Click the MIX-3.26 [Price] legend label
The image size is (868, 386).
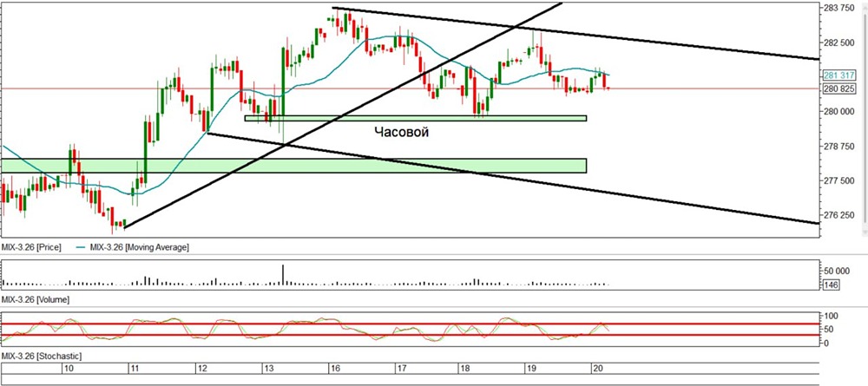click(32, 248)
